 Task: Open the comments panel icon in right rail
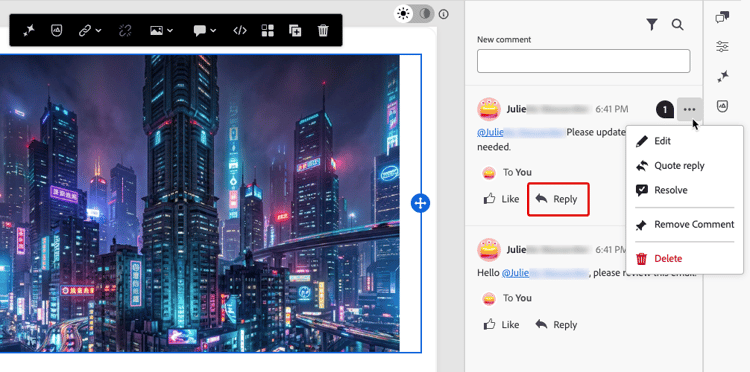722,18
